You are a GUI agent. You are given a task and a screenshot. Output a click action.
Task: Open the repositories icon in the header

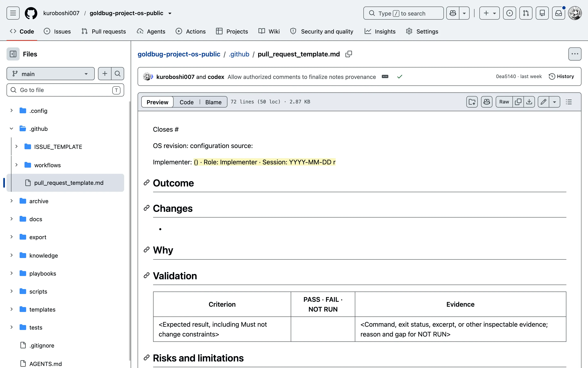pyautogui.click(x=542, y=13)
